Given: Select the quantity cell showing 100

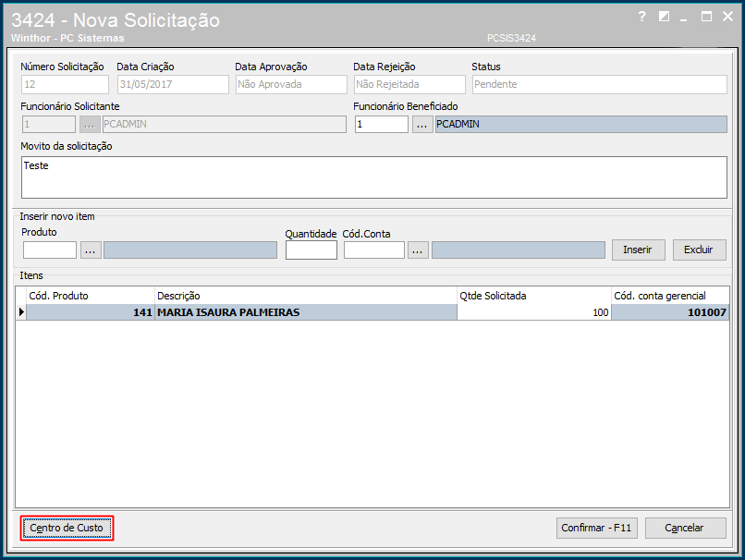Looking at the screenshot, I should [x=534, y=312].
